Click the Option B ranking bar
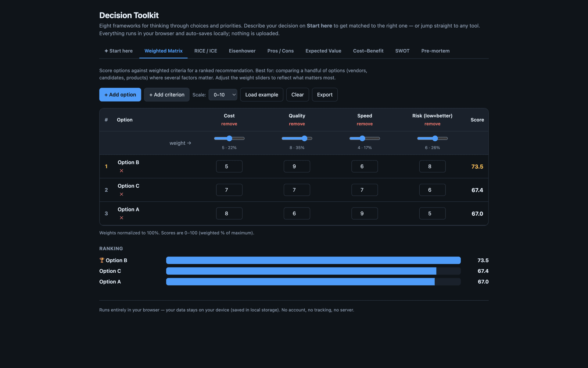The height and width of the screenshot is (368, 588). pyautogui.click(x=313, y=260)
